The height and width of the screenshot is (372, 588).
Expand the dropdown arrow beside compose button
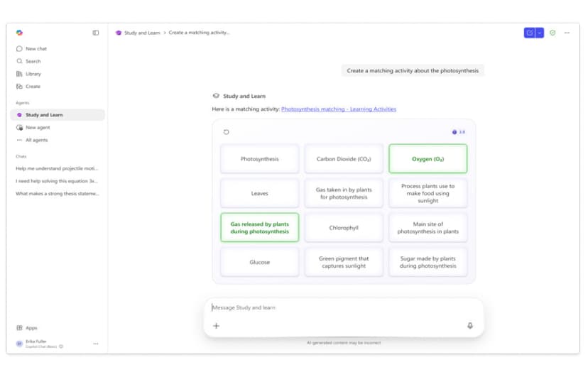coord(540,33)
